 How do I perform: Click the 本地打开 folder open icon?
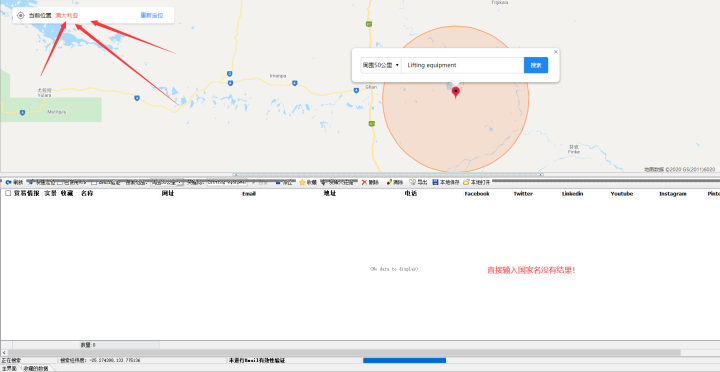coord(466,182)
